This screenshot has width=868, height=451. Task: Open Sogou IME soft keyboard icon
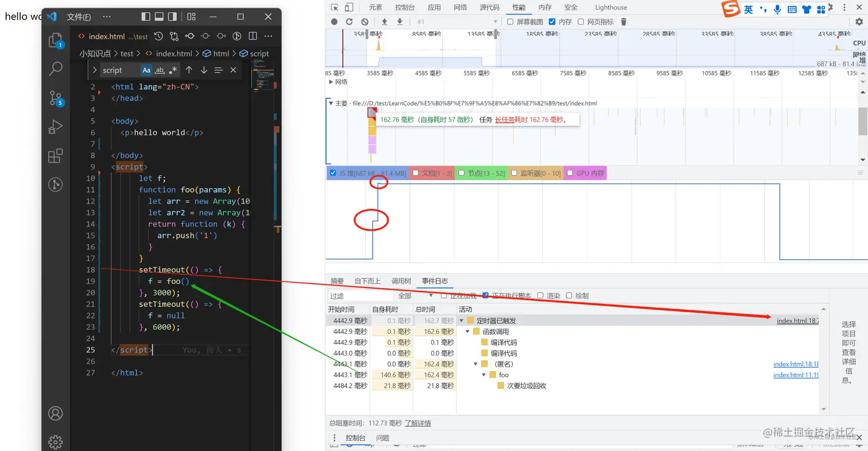coord(792,9)
